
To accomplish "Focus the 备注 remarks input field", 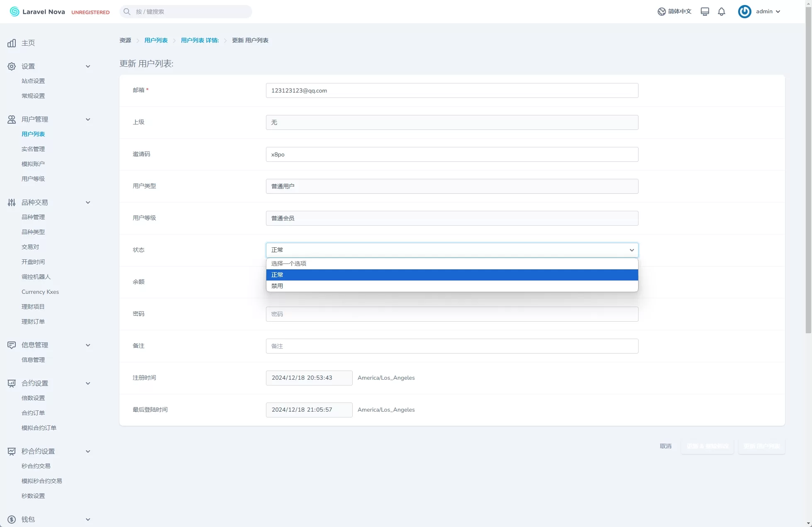I will [x=452, y=346].
